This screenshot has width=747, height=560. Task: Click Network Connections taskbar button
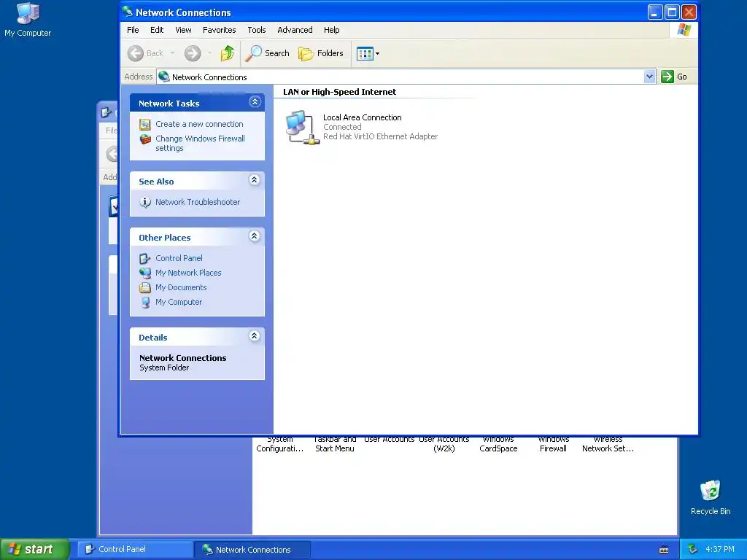tap(252, 550)
